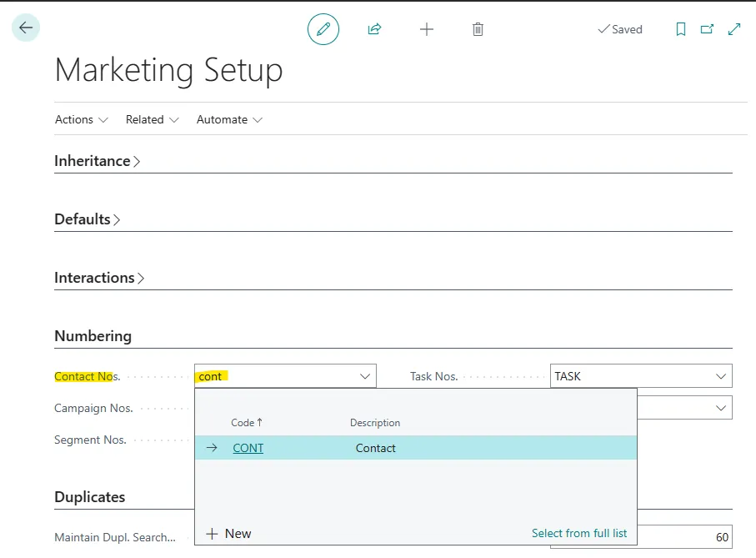
Task: Click the Task Nos. field showing TASK
Action: (641, 376)
